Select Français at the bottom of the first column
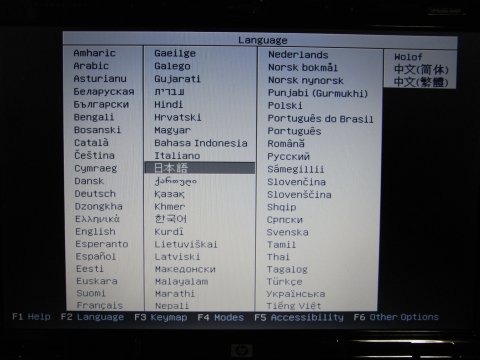 coord(100,305)
